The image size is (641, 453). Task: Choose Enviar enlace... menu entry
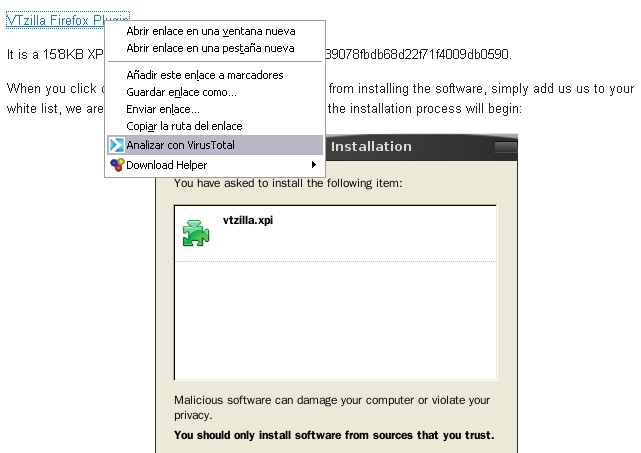point(215,110)
